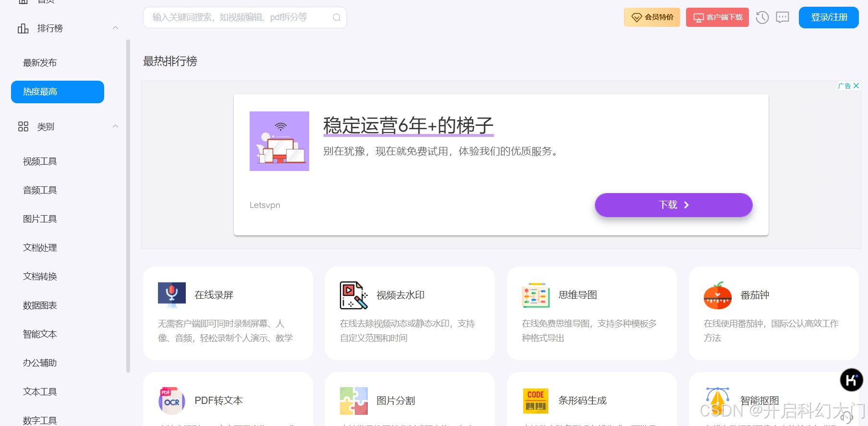The width and height of the screenshot is (868, 426).
Task: Collapse the 排行榜 section chevron
Action: [115, 28]
